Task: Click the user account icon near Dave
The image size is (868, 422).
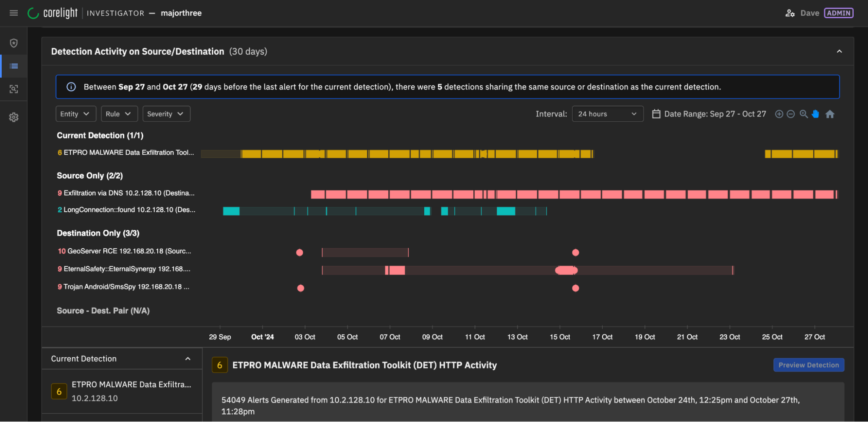Action: click(790, 13)
